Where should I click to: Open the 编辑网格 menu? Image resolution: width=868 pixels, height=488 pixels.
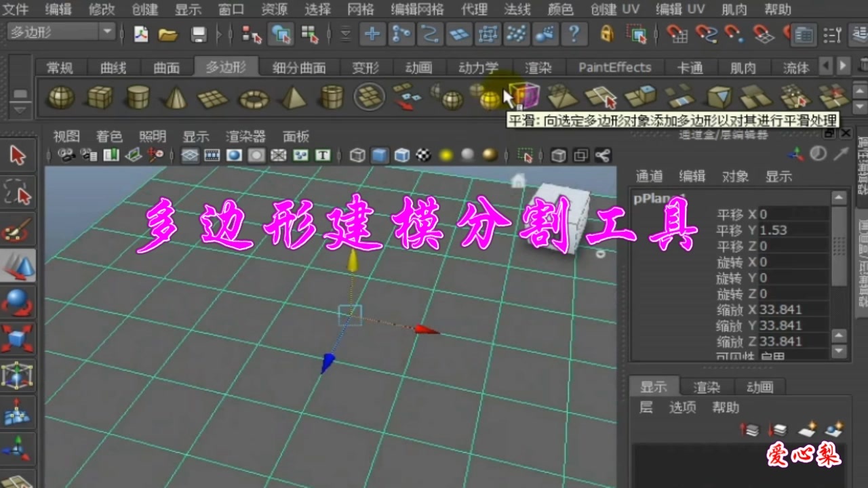[418, 9]
